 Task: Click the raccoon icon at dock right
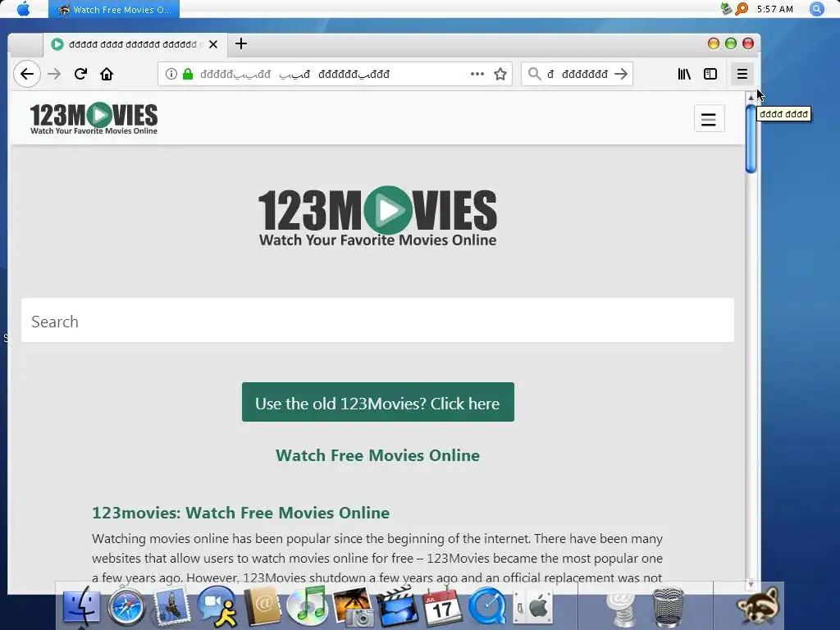coord(758,605)
